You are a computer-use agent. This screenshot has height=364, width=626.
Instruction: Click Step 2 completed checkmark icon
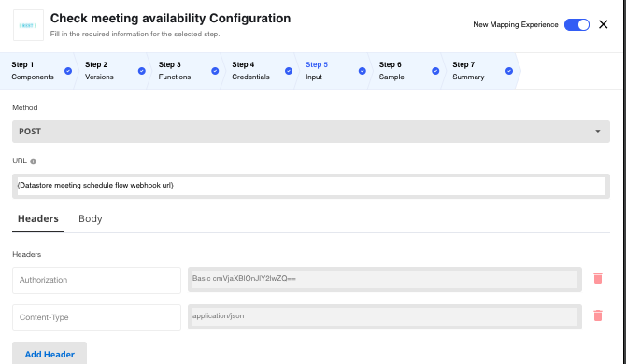(x=142, y=71)
